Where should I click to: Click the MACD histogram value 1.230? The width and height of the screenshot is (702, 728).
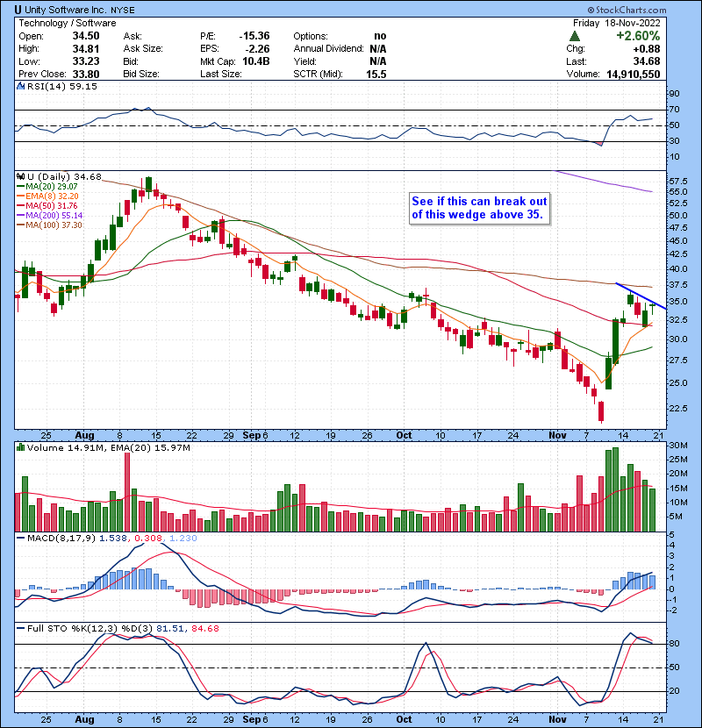(183, 539)
